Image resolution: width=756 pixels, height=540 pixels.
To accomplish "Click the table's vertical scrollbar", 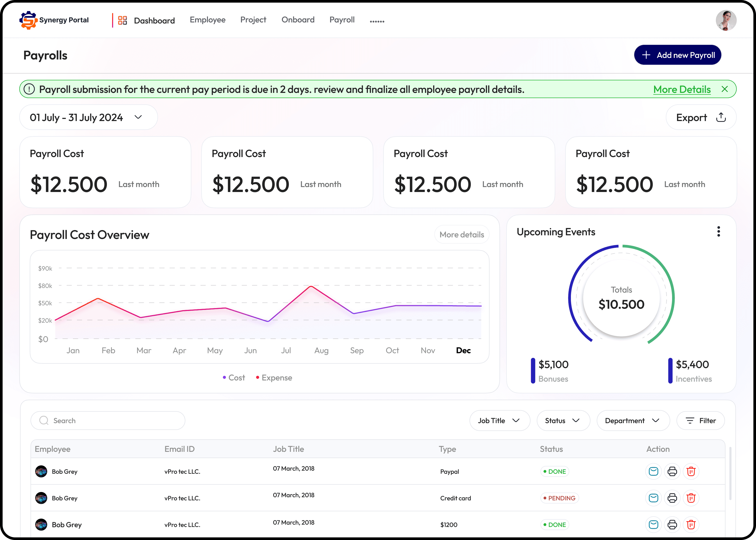I will coord(730,473).
